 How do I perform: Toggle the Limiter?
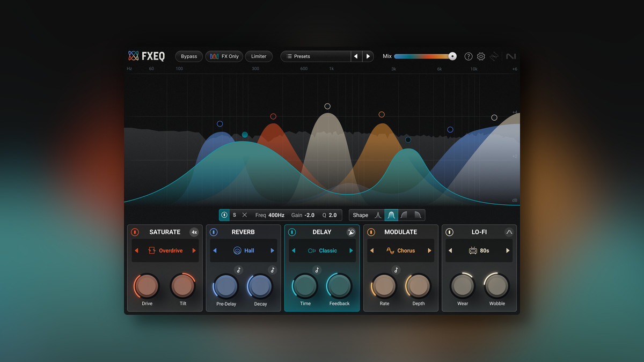(x=259, y=56)
